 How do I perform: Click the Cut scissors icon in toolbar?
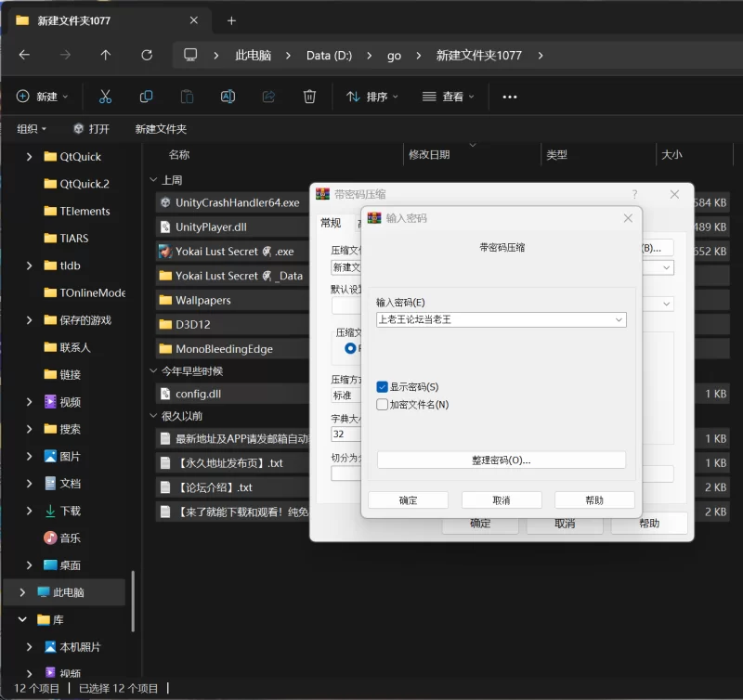point(105,97)
